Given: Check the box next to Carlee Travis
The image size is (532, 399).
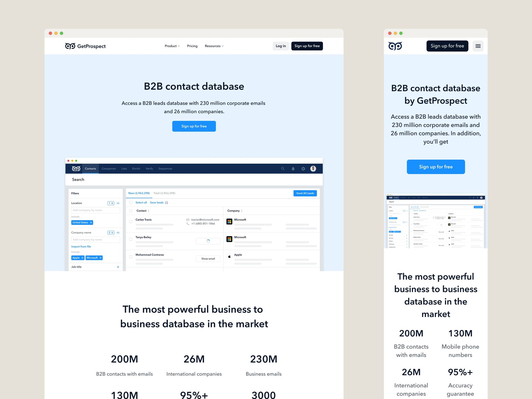Looking at the screenshot, I should [131, 222].
